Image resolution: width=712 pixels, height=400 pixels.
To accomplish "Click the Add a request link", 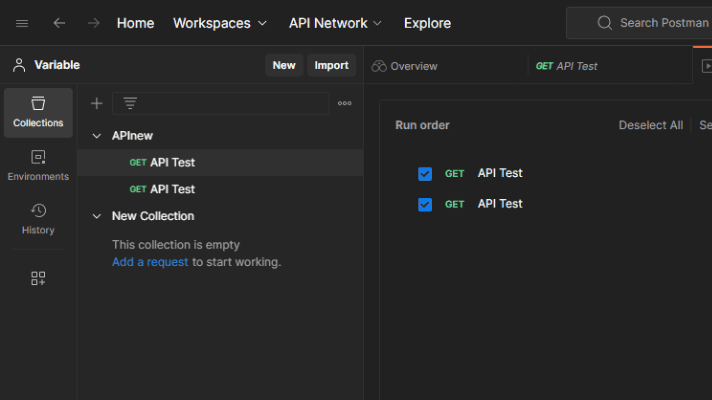I will [x=150, y=262].
